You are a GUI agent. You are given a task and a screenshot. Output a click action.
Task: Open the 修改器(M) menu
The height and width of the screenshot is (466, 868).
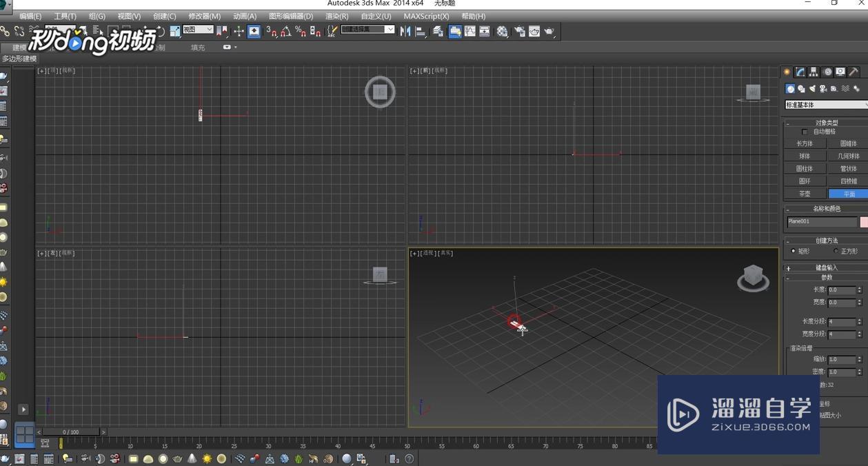(204, 16)
